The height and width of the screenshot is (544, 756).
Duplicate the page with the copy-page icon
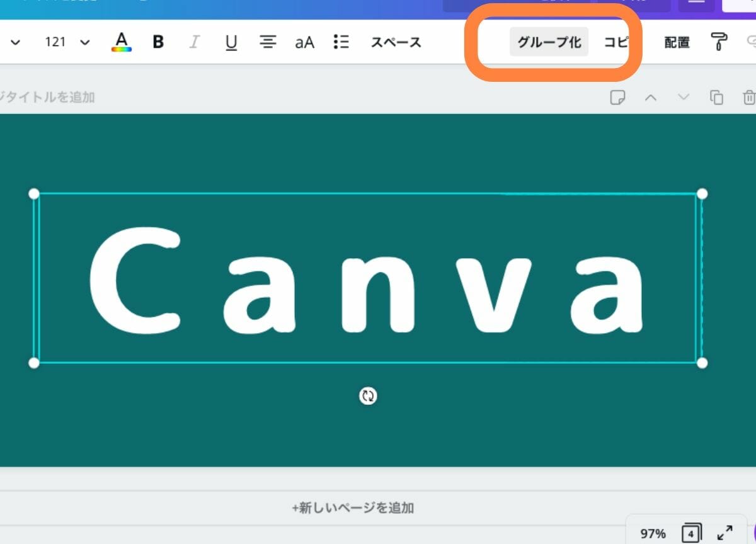(x=716, y=98)
